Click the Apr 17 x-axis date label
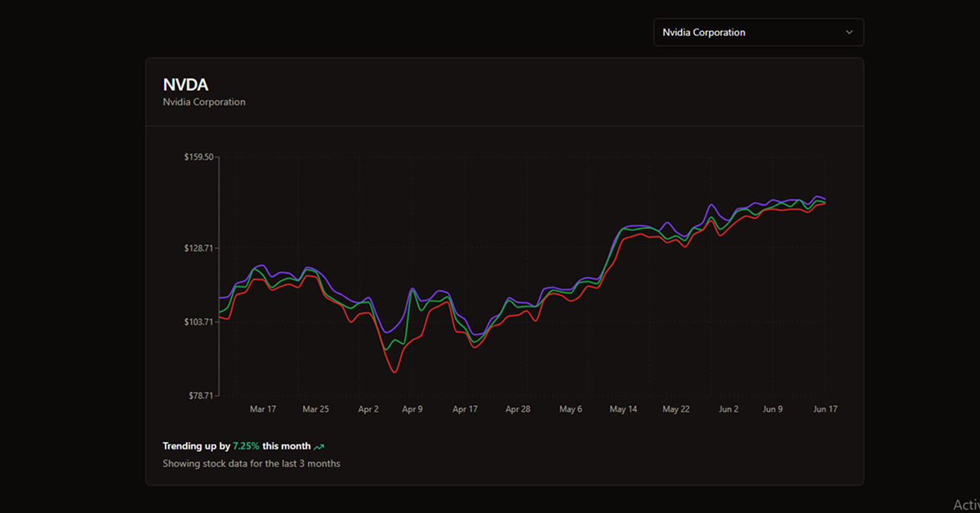The width and height of the screenshot is (980, 513). click(x=465, y=409)
